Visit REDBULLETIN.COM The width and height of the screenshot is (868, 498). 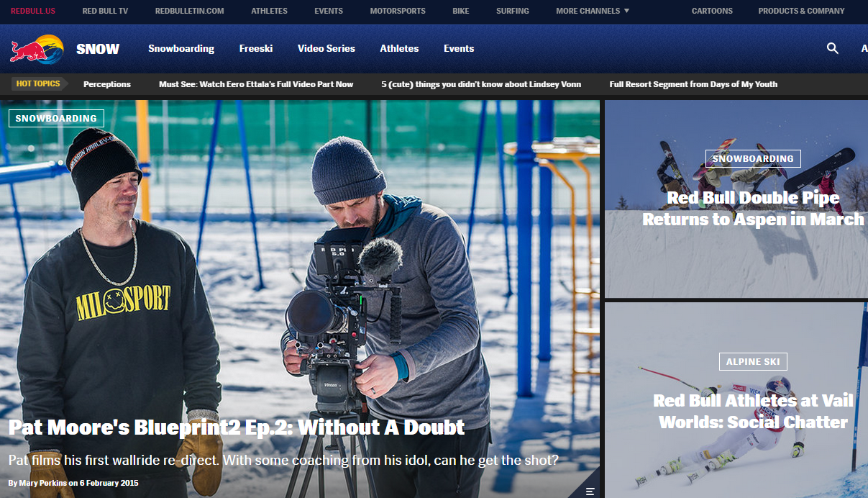point(188,11)
